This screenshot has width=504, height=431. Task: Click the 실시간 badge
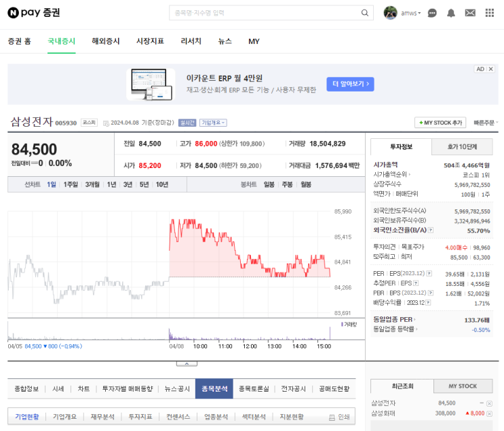187,123
